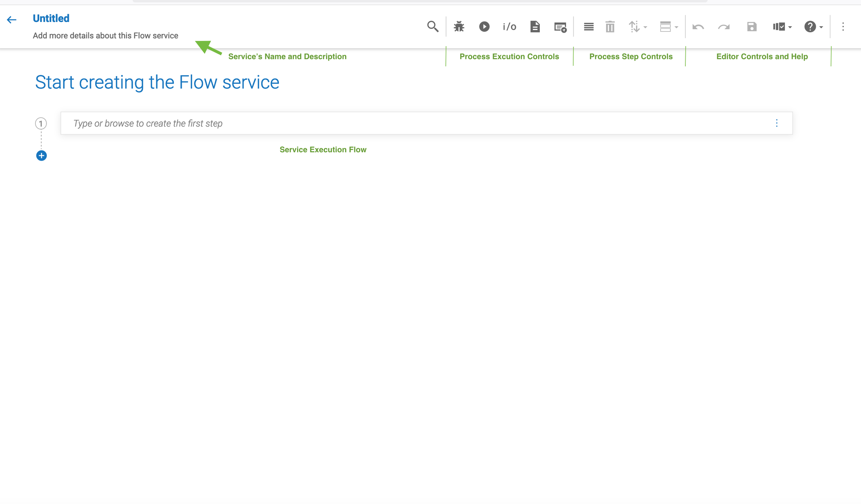Open the checklist columns view dropdown
Viewport: 861px width, 504px height.
pyautogui.click(x=782, y=27)
